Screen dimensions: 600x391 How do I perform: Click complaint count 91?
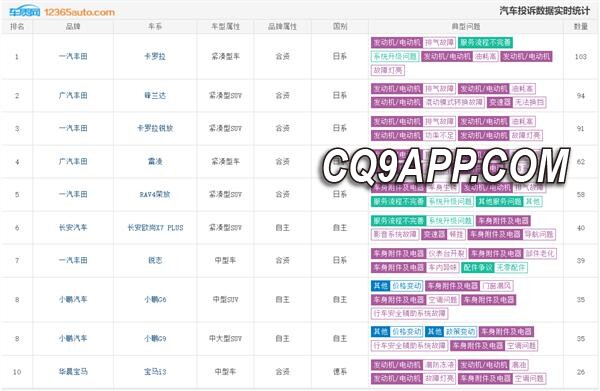click(581, 128)
